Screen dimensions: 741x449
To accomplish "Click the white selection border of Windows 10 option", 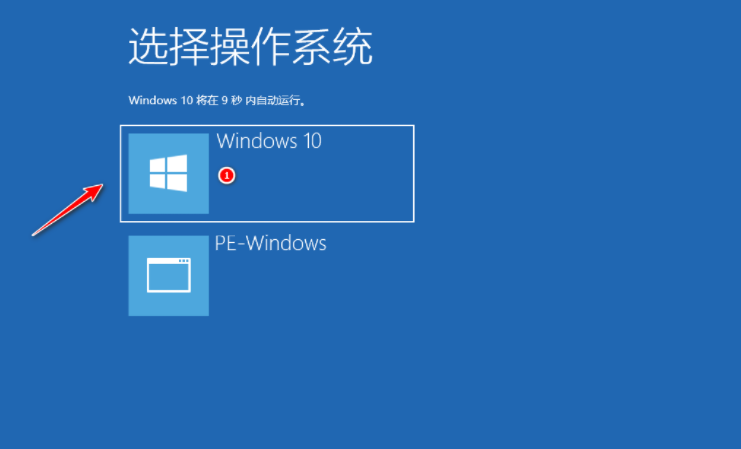I will (x=267, y=126).
